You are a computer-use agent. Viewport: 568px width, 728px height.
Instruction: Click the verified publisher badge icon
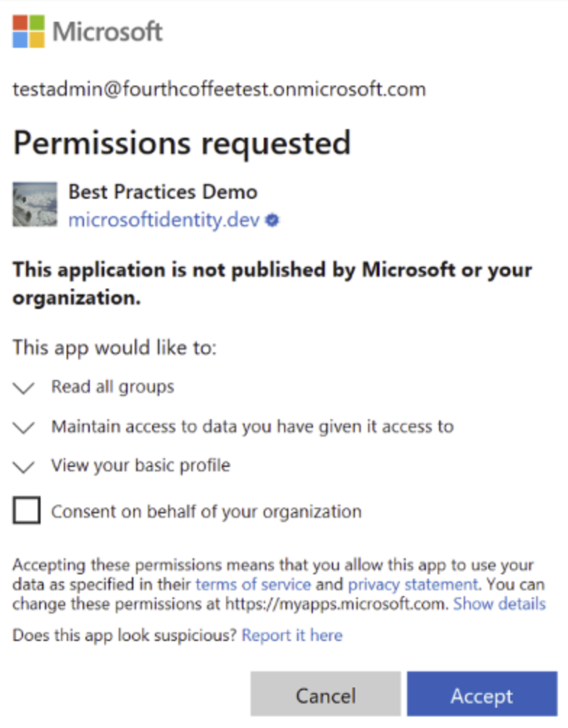[x=272, y=220]
